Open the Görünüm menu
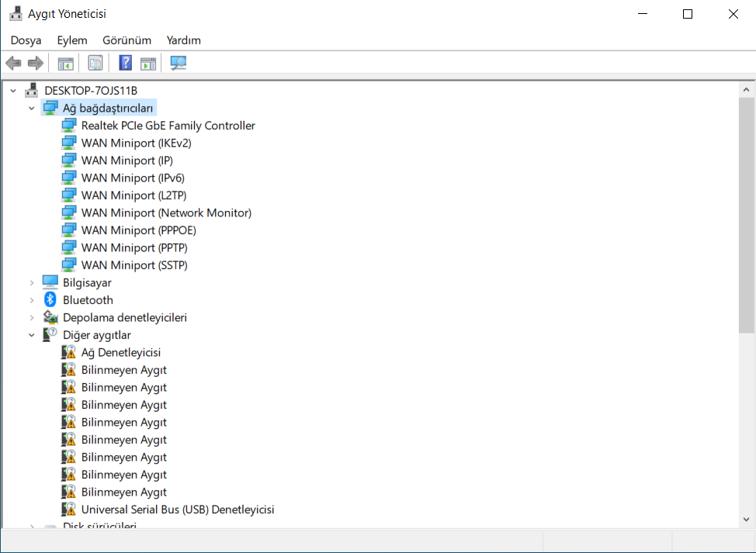Screen dimensions: 756x553 pyautogui.click(x=127, y=40)
